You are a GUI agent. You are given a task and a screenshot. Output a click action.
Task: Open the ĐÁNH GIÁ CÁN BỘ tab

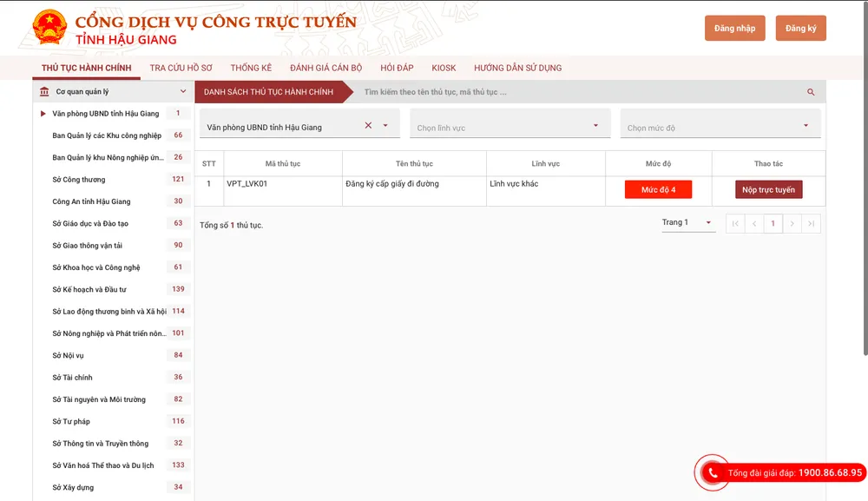coord(325,68)
